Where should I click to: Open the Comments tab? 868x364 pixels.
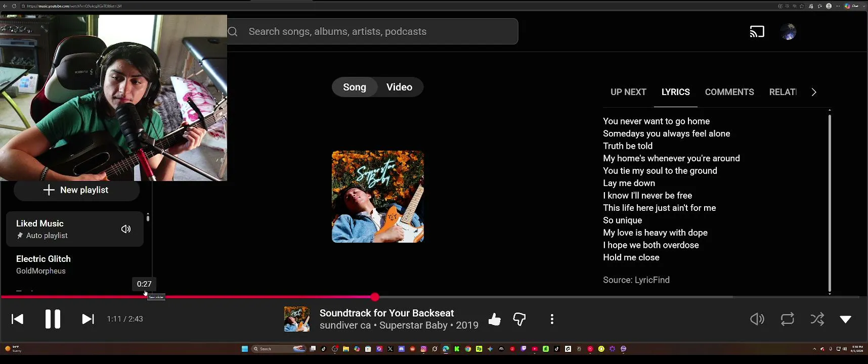(x=729, y=92)
